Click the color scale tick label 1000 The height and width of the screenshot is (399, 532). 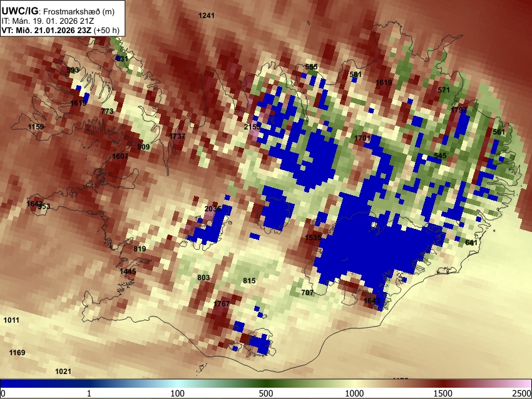coord(354,393)
